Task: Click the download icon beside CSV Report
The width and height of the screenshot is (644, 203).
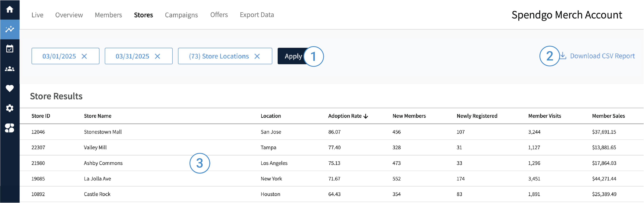Action: pyautogui.click(x=563, y=56)
